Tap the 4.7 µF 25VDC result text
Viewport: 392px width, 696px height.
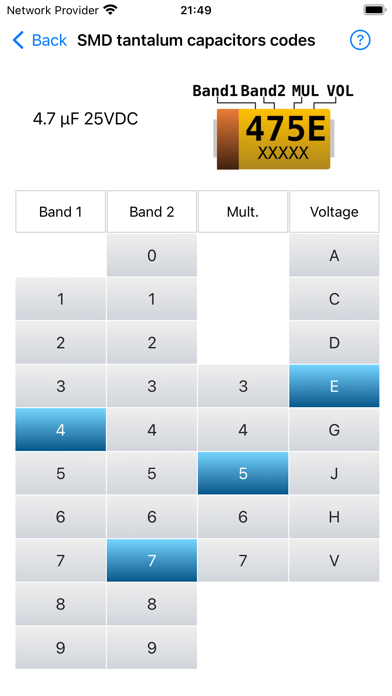(85, 119)
